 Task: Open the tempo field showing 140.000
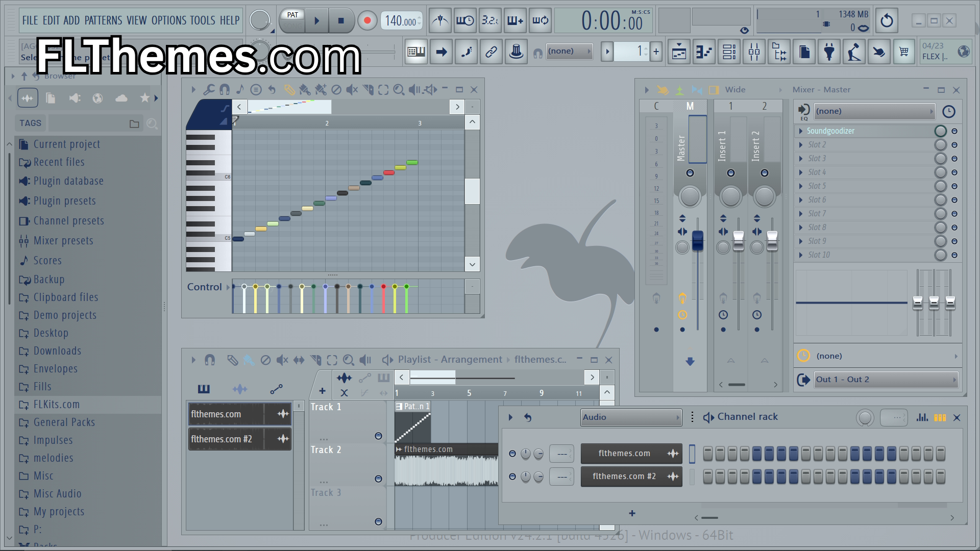pyautogui.click(x=401, y=21)
